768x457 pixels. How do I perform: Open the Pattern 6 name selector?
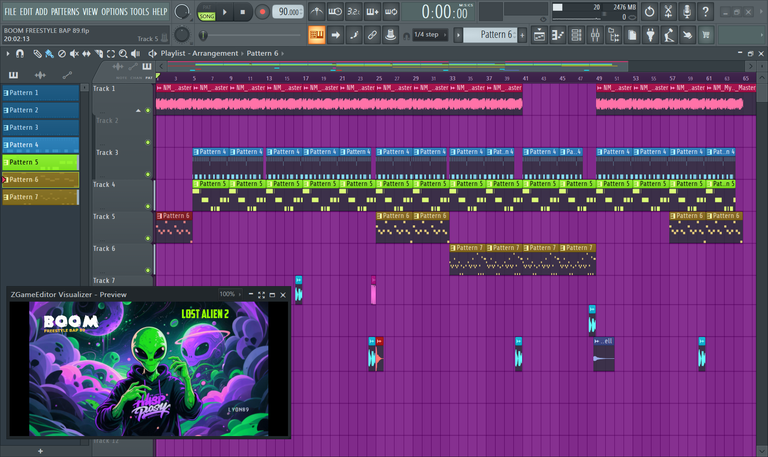point(490,35)
